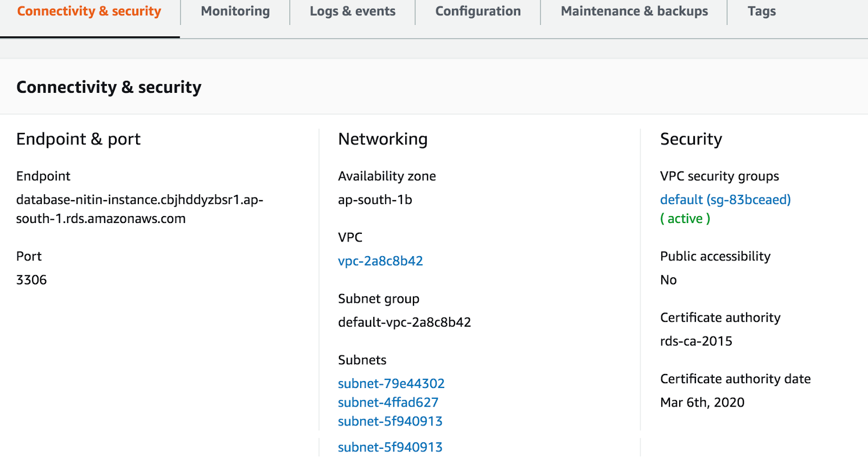
Task: Go to the Configuration tab
Action: pos(478,11)
